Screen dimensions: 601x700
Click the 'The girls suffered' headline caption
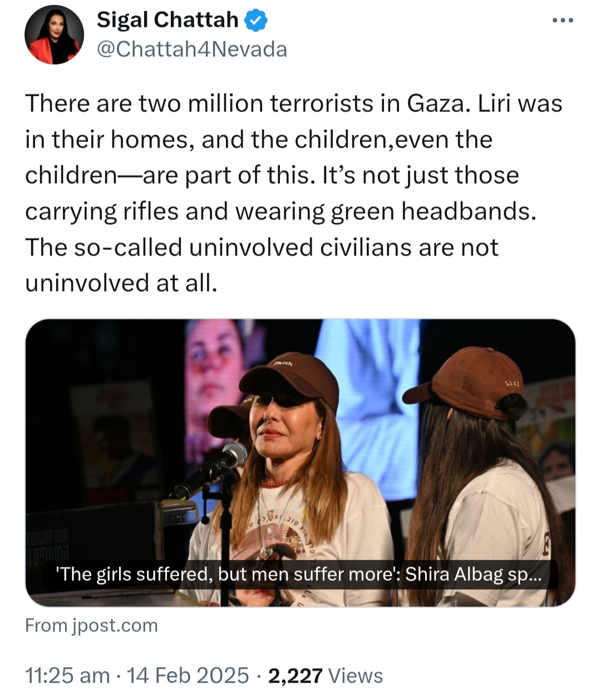click(298, 574)
